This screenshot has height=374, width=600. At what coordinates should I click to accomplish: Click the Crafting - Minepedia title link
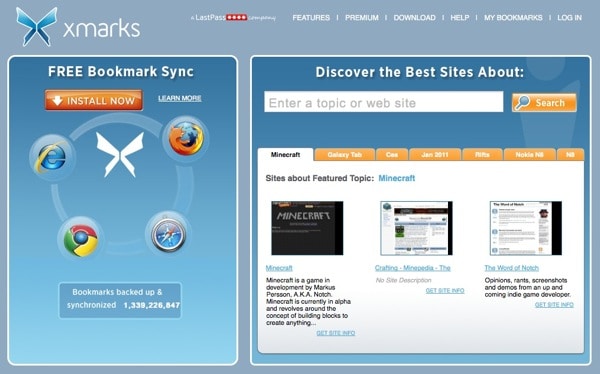click(x=412, y=268)
